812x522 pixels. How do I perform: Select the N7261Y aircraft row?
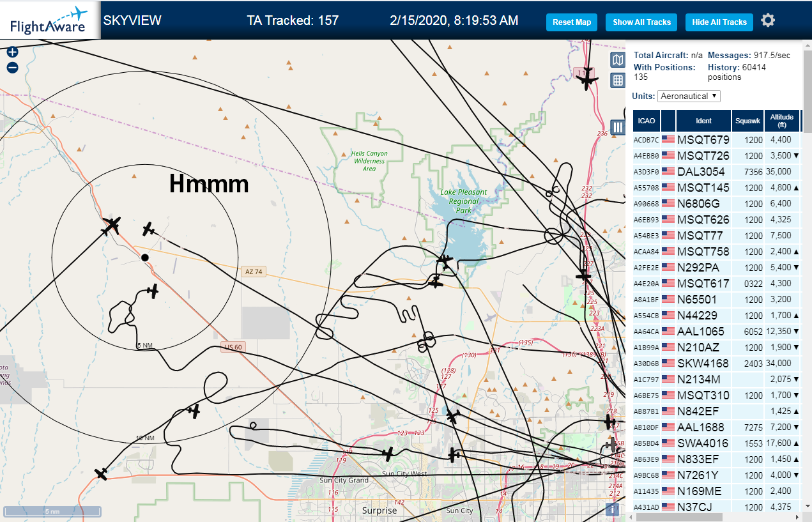tap(716, 475)
